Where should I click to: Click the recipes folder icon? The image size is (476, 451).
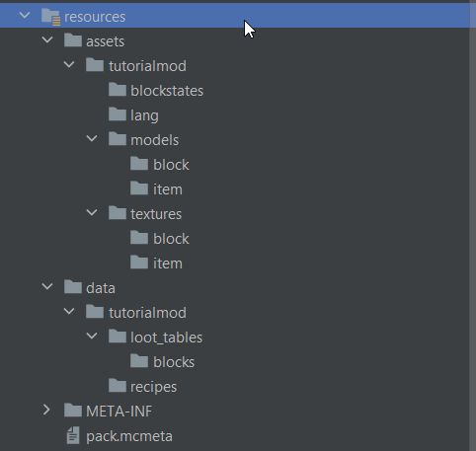pos(118,386)
